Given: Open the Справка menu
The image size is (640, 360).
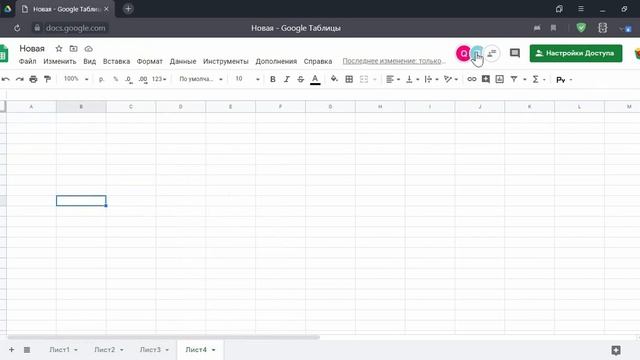Looking at the screenshot, I should point(318,61).
